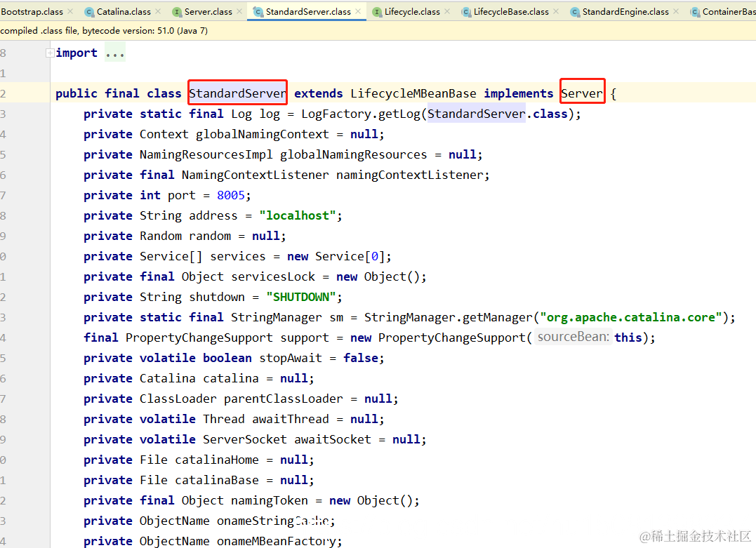Image resolution: width=756 pixels, height=548 pixels.
Task: Click the servicesLock field name
Action: click(x=273, y=276)
